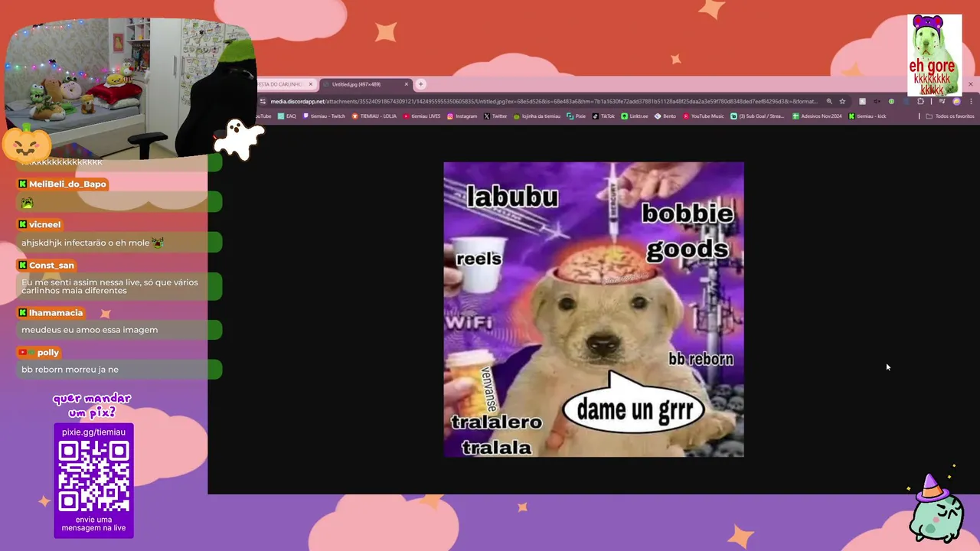The width and height of the screenshot is (980, 551).
Task: Open the TikTok bookmark
Action: [603, 116]
